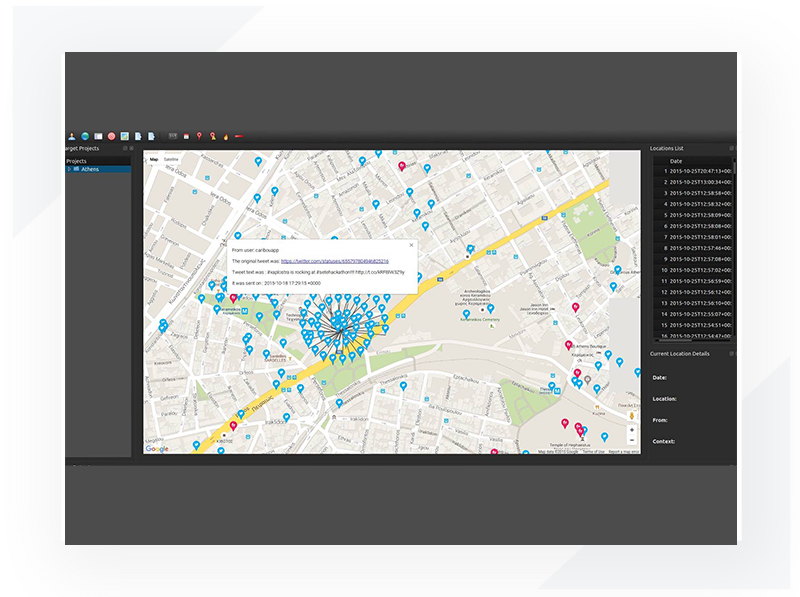
Task: Click the flame heatmap icon in toolbar
Action: [x=225, y=136]
